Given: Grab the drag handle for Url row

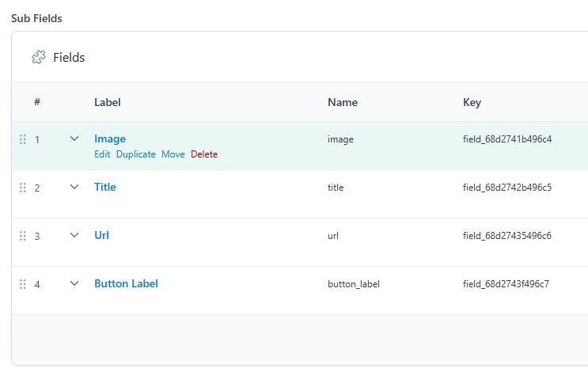Looking at the screenshot, I should tap(23, 236).
